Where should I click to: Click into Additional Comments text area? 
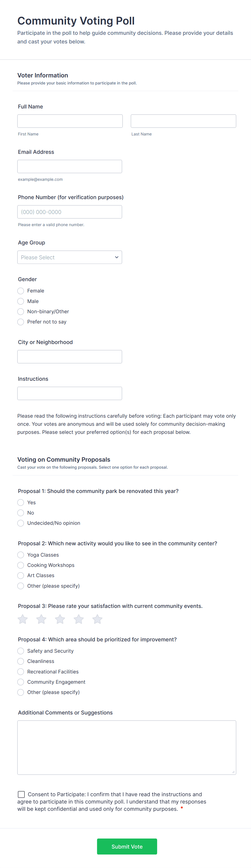click(x=126, y=747)
